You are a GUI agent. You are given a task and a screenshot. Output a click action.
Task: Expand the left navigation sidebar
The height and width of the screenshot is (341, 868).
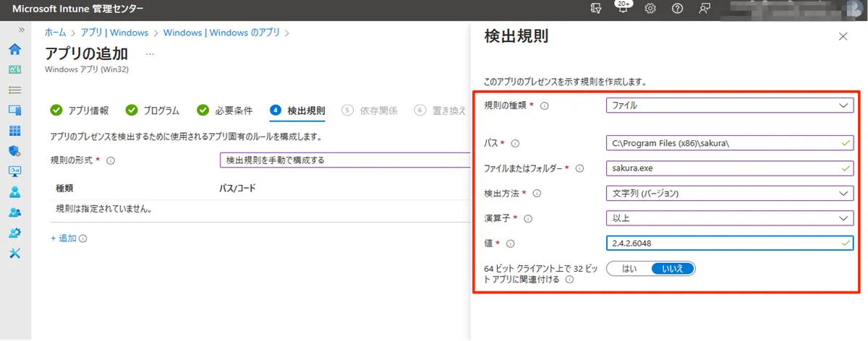click(x=21, y=30)
